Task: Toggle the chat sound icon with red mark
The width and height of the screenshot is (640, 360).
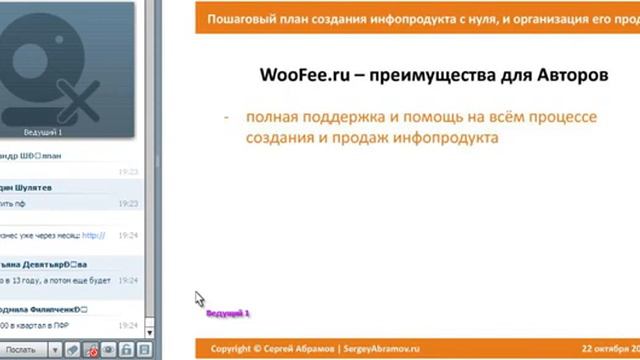Action: click(x=91, y=350)
